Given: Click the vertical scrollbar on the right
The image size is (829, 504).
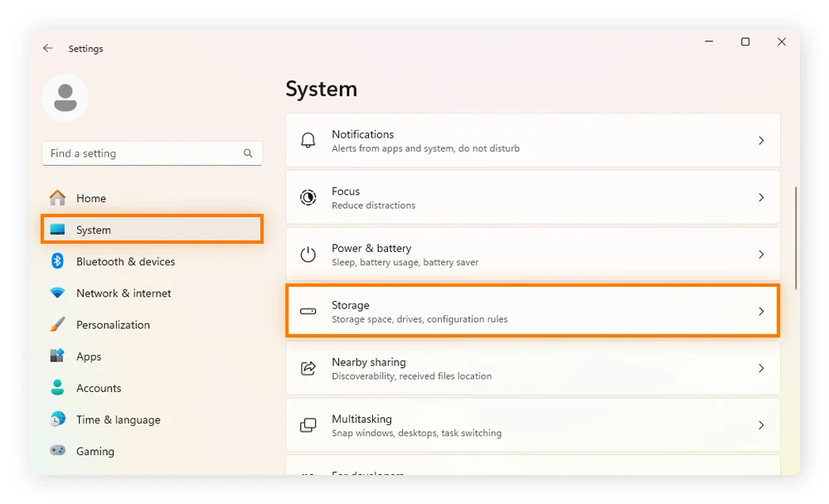Looking at the screenshot, I should click(x=796, y=238).
